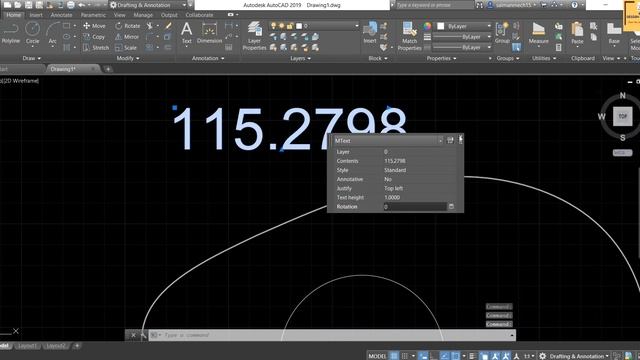
Task: Open the MText object type dropdown
Action: (440, 140)
